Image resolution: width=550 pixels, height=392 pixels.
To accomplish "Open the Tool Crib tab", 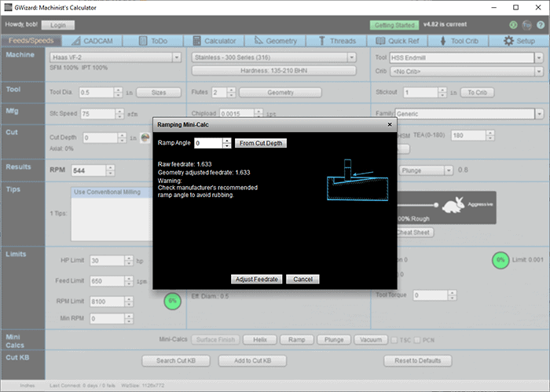I will coord(458,41).
